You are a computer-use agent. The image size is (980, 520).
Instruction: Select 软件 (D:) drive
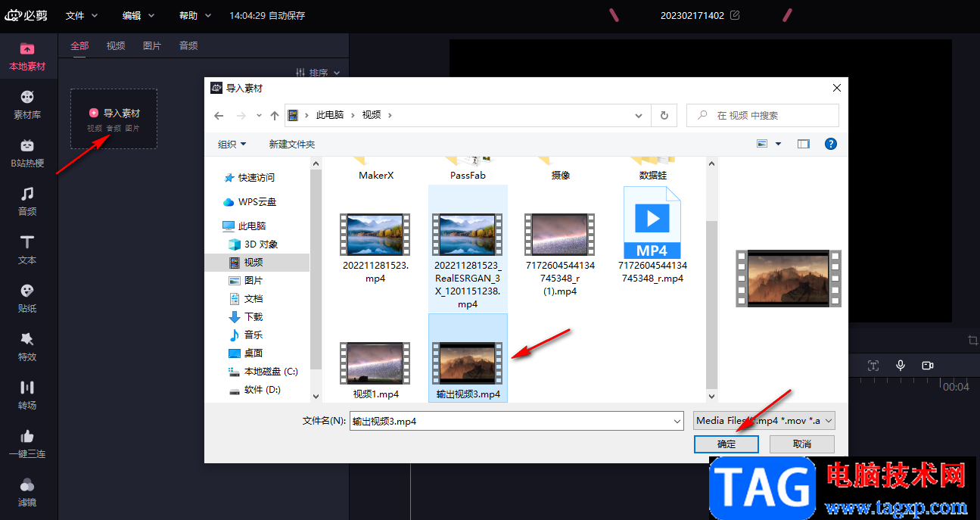254,389
